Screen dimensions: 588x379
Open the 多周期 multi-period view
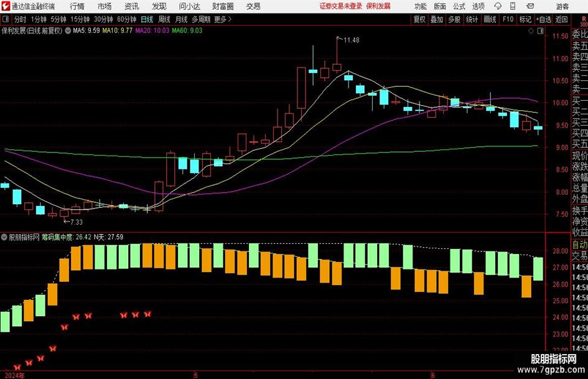[201, 19]
